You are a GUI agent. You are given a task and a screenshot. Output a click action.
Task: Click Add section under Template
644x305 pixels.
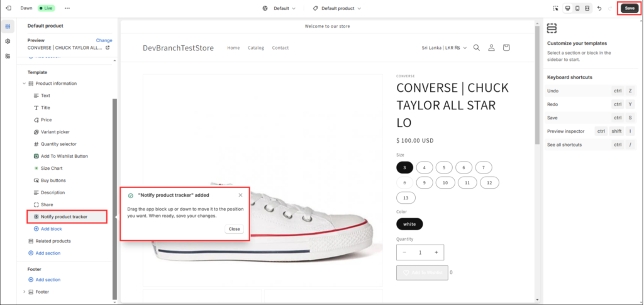tap(45, 253)
